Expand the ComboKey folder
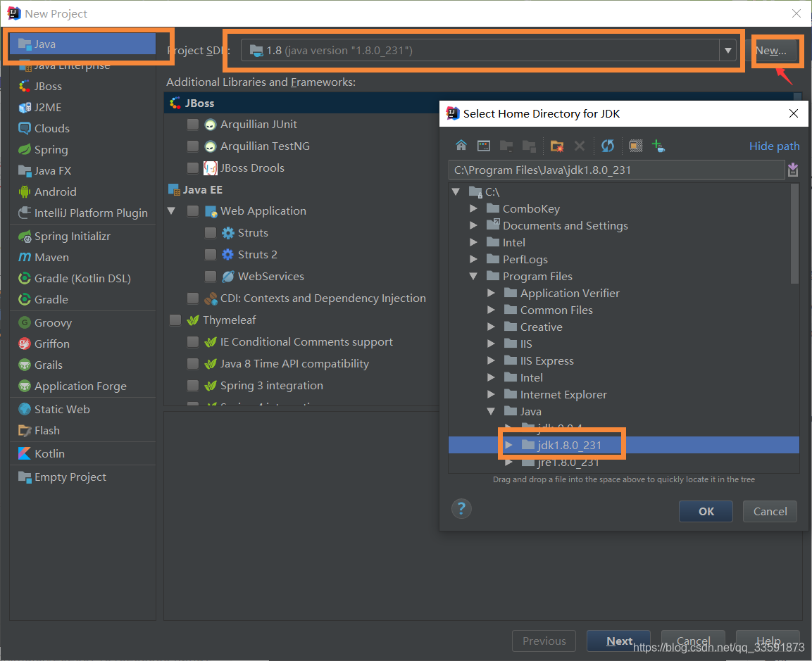Viewport: 812px width, 661px height. tap(473, 208)
